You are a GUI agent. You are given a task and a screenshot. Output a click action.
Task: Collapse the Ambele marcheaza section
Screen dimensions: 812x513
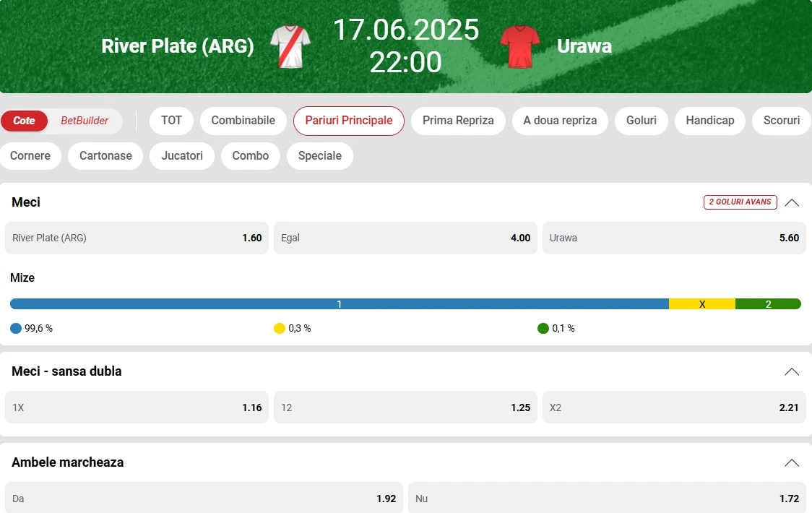pyautogui.click(x=791, y=462)
